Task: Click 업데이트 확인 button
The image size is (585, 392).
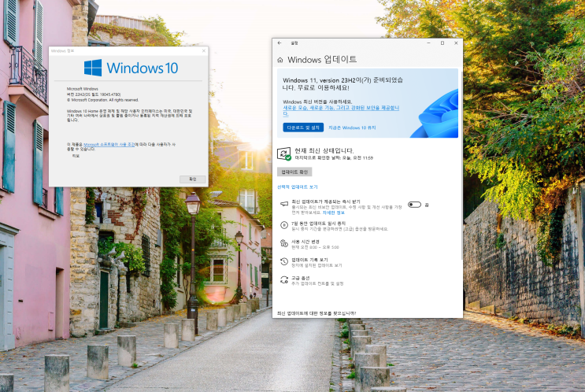Action: click(294, 172)
